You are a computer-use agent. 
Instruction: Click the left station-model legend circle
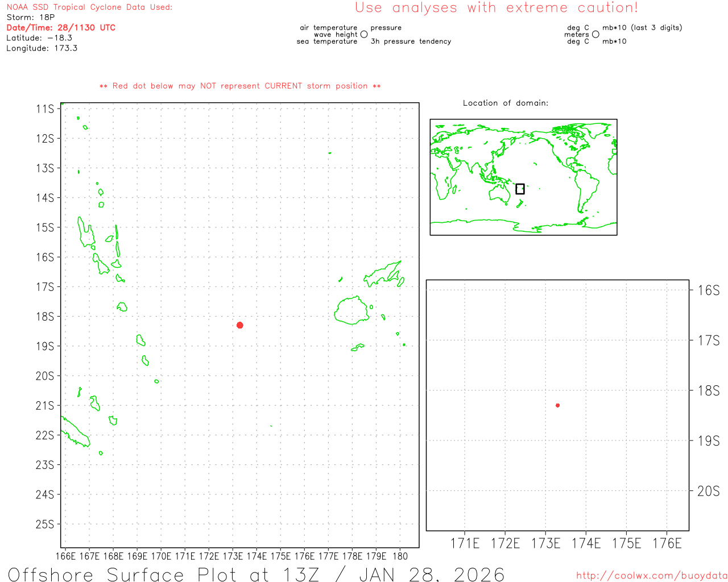point(364,35)
